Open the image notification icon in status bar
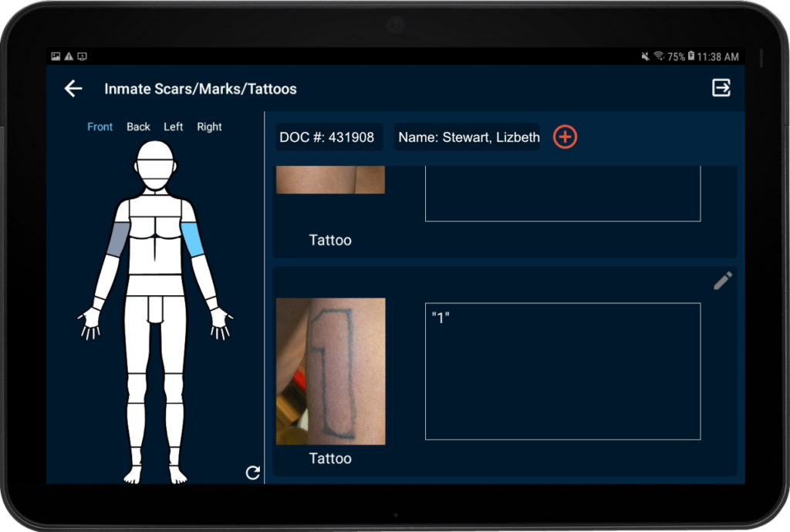 (56, 56)
